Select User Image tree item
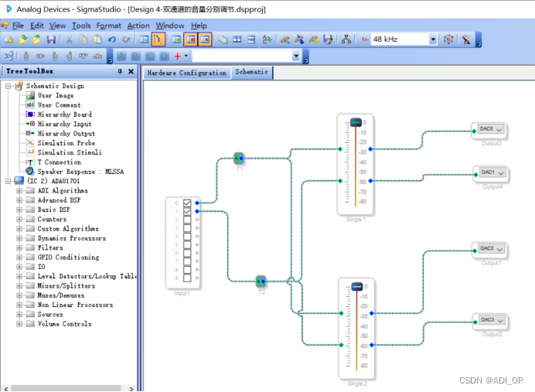The height and width of the screenshot is (392, 535). point(55,96)
